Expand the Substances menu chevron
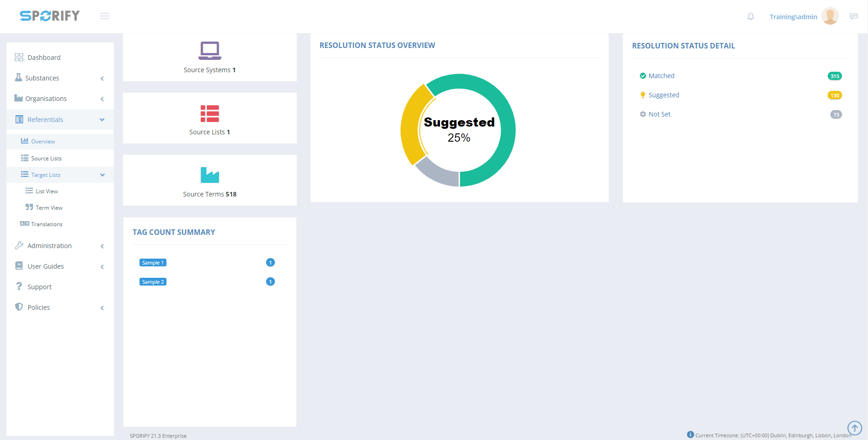The height and width of the screenshot is (440, 868). pos(102,79)
